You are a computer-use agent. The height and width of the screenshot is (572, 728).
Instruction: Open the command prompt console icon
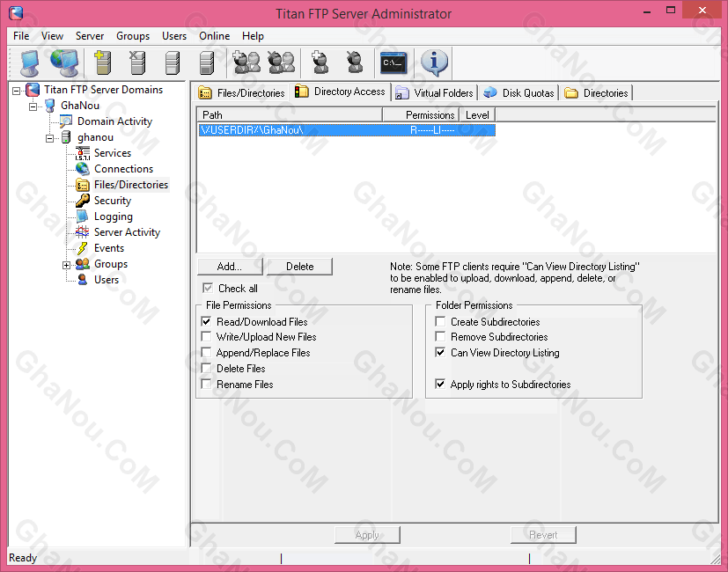[x=393, y=62]
